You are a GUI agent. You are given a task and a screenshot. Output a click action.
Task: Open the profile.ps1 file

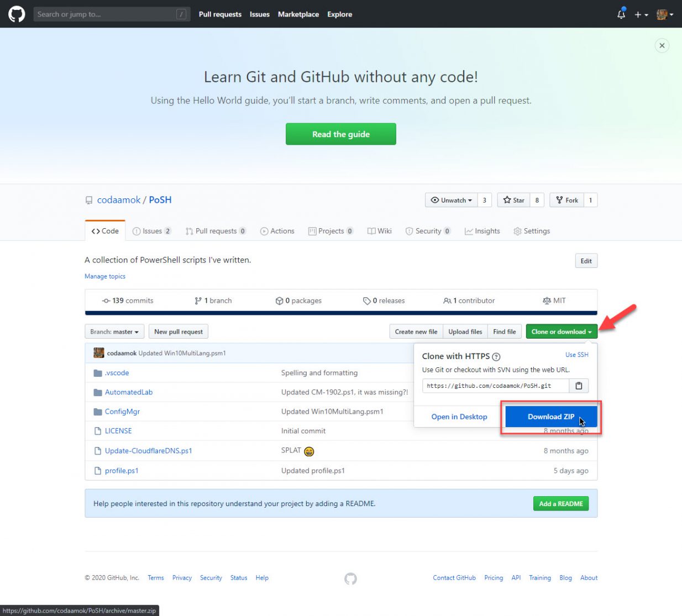click(x=122, y=470)
